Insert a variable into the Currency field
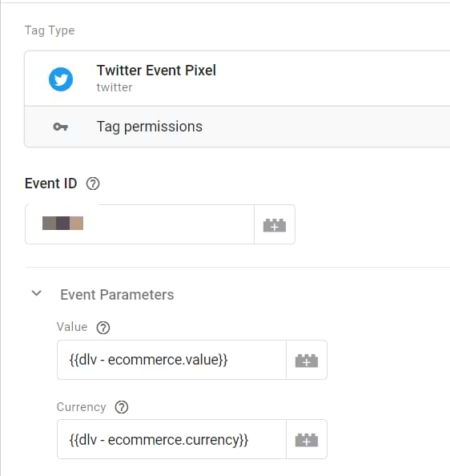Viewport: 450px width, 476px height. point(307,440)
